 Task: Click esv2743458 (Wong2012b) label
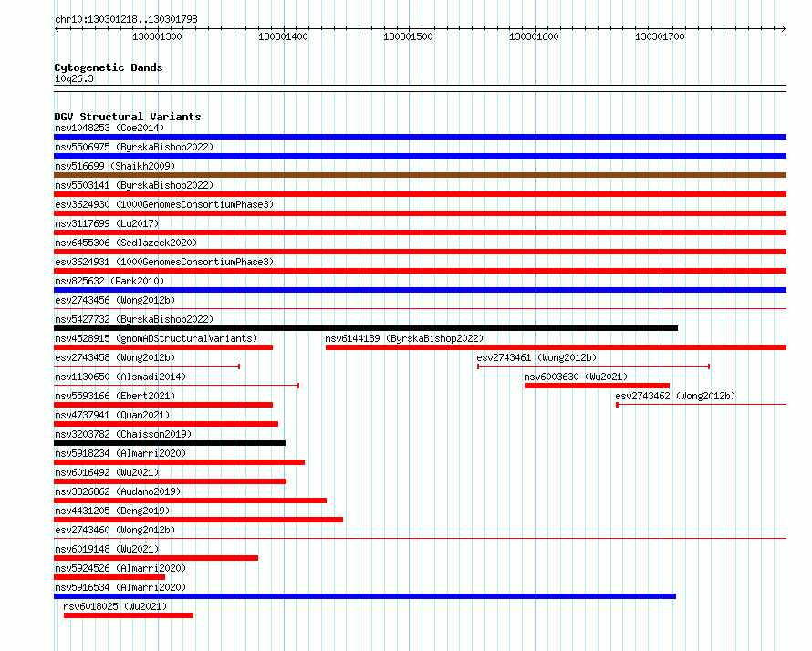[x=115, y=357]
